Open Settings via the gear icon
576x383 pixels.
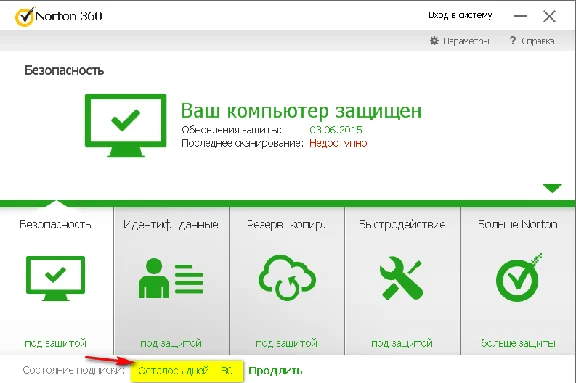pos(434,40)
